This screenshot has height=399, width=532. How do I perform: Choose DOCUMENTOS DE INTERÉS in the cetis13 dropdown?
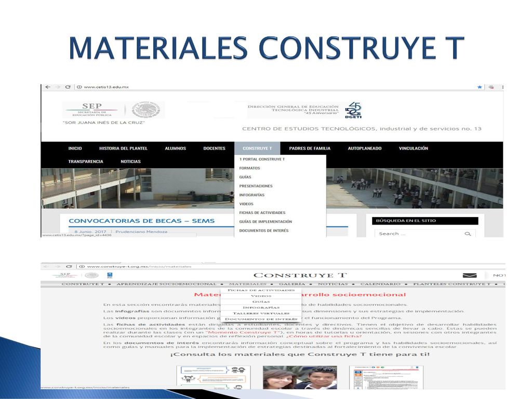(x=264, y=230)
